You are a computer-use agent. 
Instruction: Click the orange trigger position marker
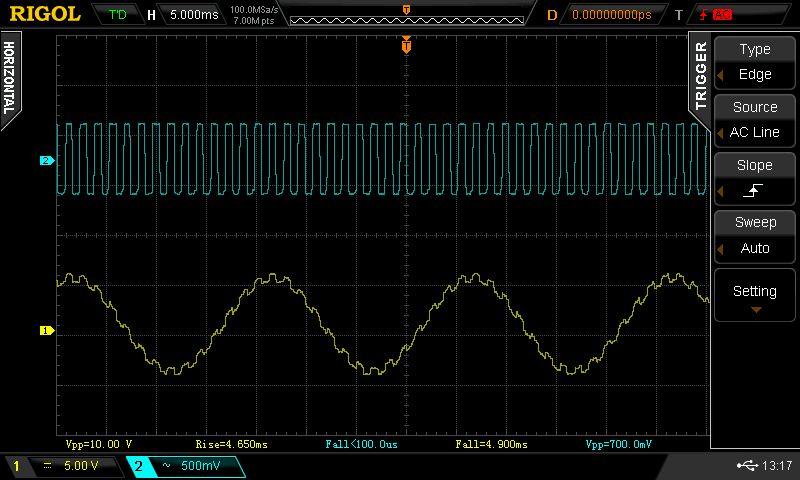[406, 46]
